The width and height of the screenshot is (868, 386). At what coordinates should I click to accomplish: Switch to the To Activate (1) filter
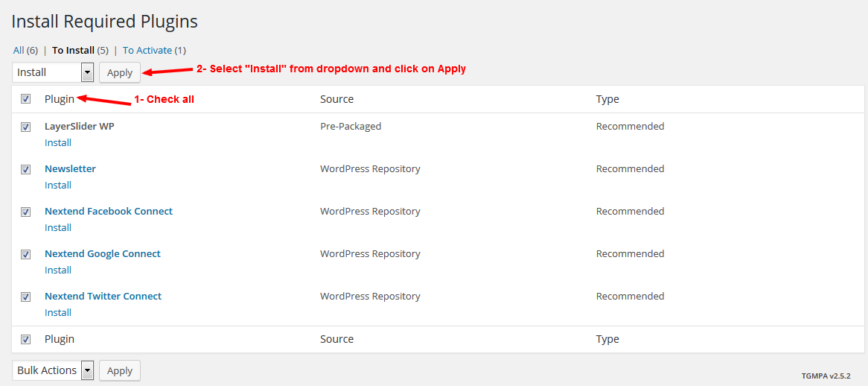click(154, 50)
